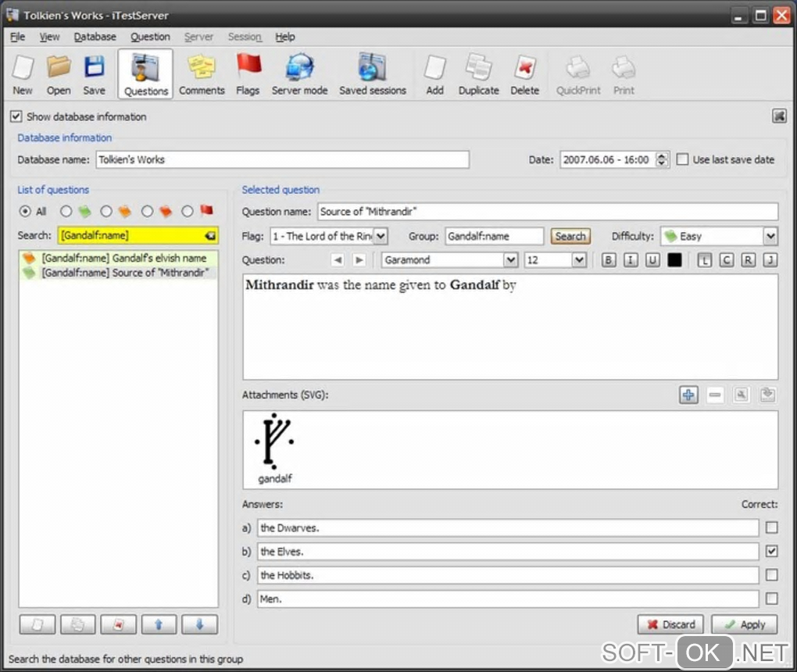Duplicate the question via toolbar Duplicate
Screen dimensions: 797x672
coord(478,75)
